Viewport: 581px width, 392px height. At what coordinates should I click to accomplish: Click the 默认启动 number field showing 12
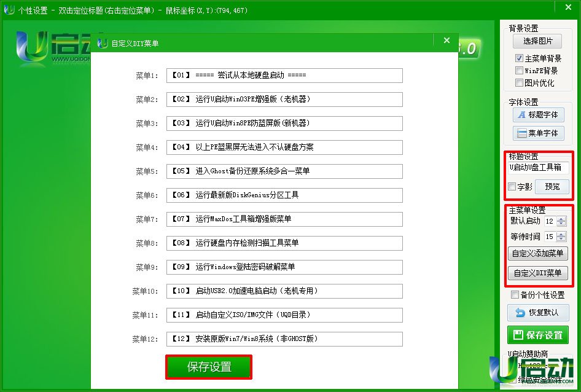point(551,221)
